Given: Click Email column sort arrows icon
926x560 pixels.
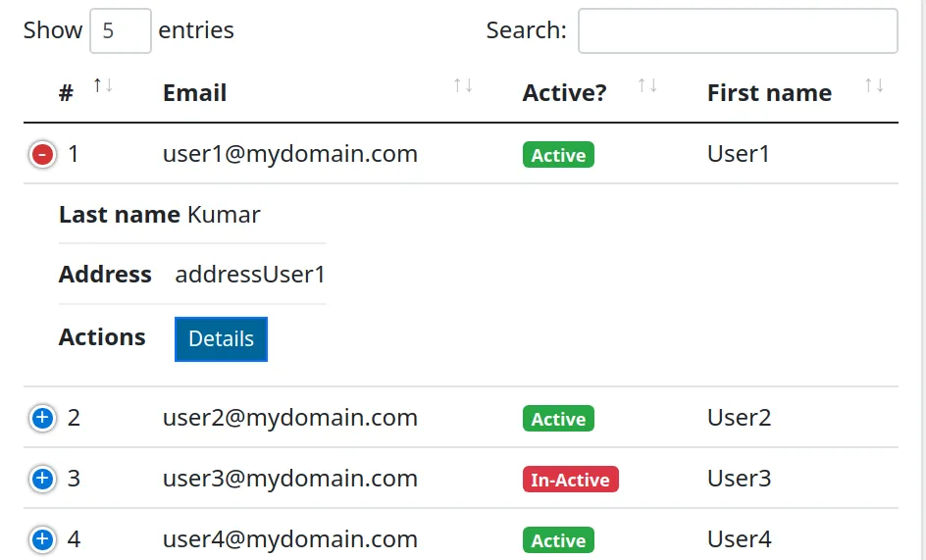Looking at the screenshot, I should click(463, 86).
